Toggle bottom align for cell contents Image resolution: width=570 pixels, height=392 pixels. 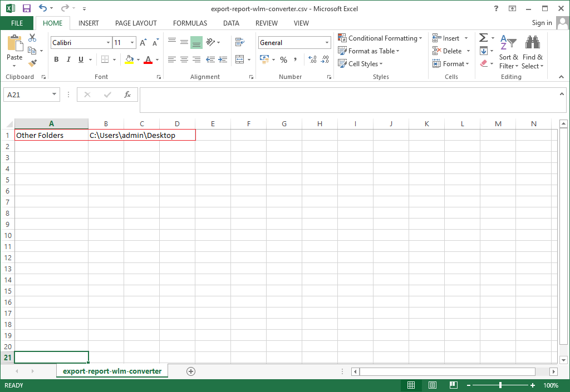click(x=196, y=42)
